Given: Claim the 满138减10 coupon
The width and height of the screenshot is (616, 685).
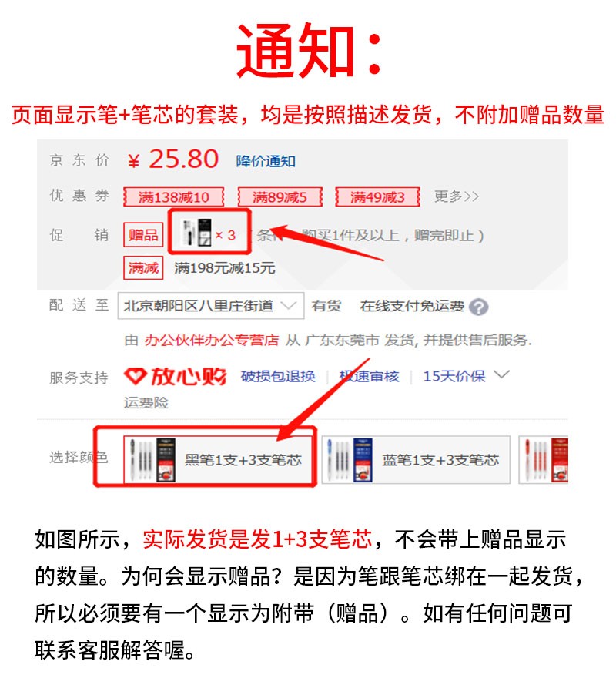Looking at the screenshot, I should (x=174, y=197).
